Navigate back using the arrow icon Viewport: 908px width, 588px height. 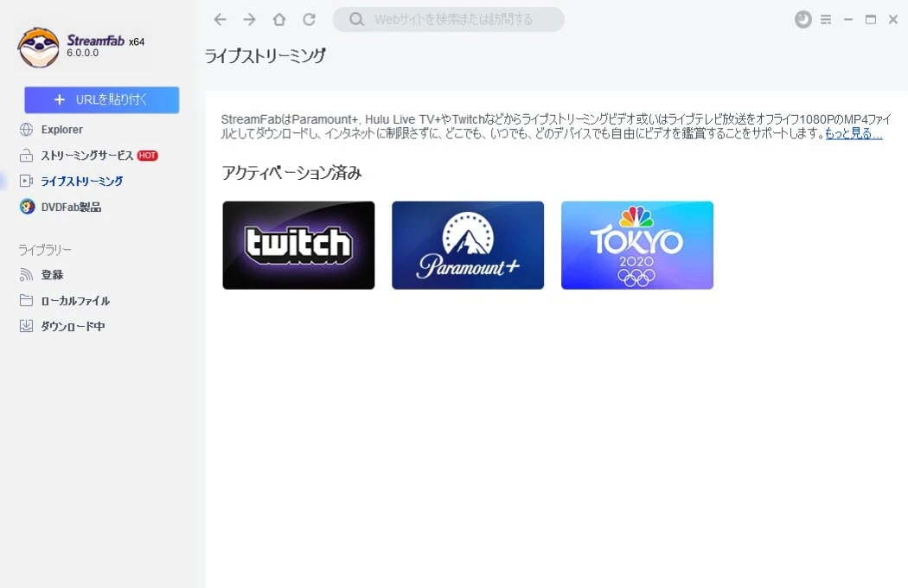point(220,19)
